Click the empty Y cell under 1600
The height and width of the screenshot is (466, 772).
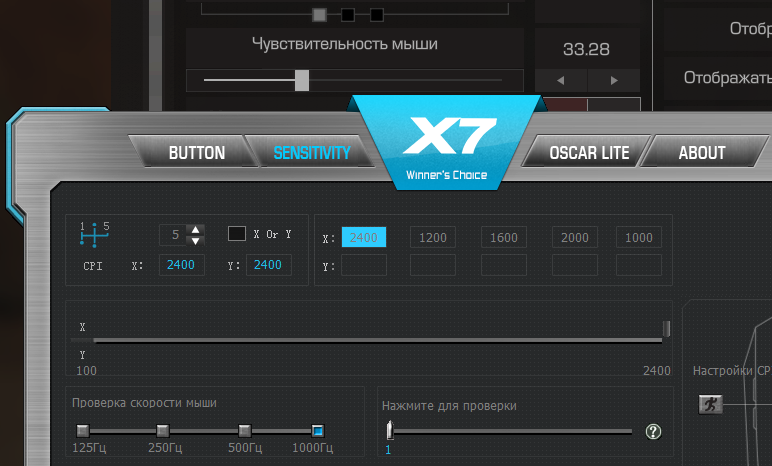point(504,266)
